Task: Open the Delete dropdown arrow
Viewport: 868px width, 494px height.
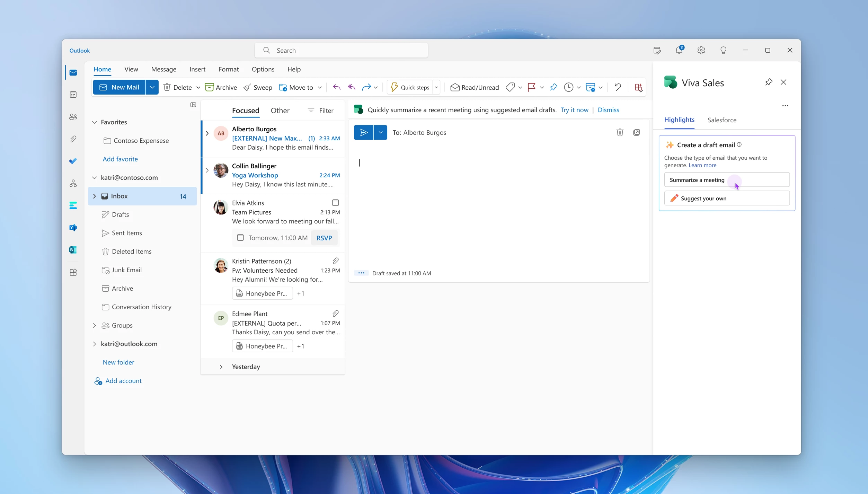Action: click(x=198, y=88)
